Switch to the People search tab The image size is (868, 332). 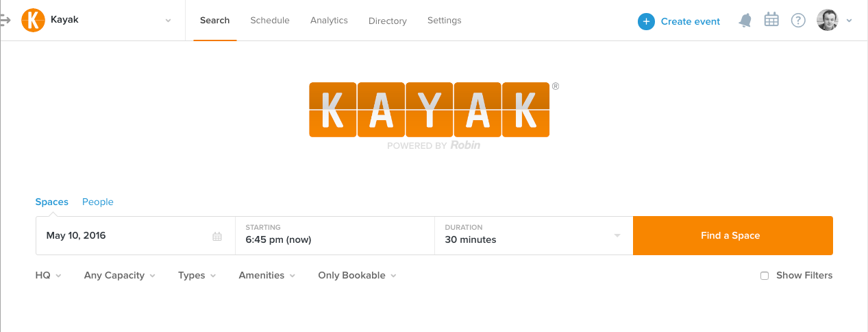pos(98,202)
